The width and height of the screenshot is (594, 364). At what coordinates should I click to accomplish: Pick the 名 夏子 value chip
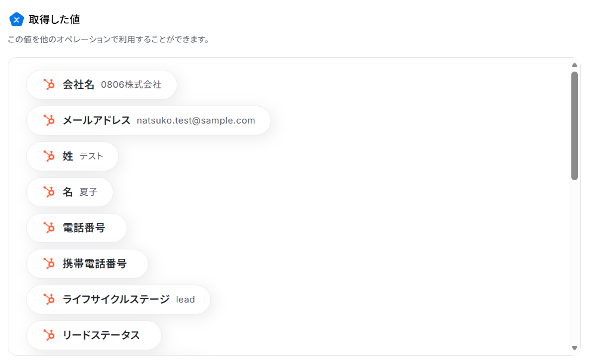(x=70, y=192)
